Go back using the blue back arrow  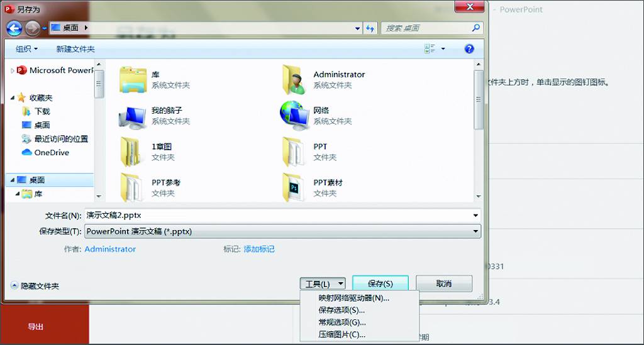tap(14, 28)
